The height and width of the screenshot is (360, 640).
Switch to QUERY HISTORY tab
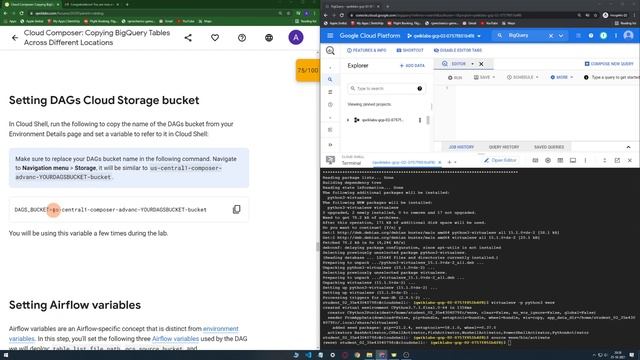[x=504, y=147]
